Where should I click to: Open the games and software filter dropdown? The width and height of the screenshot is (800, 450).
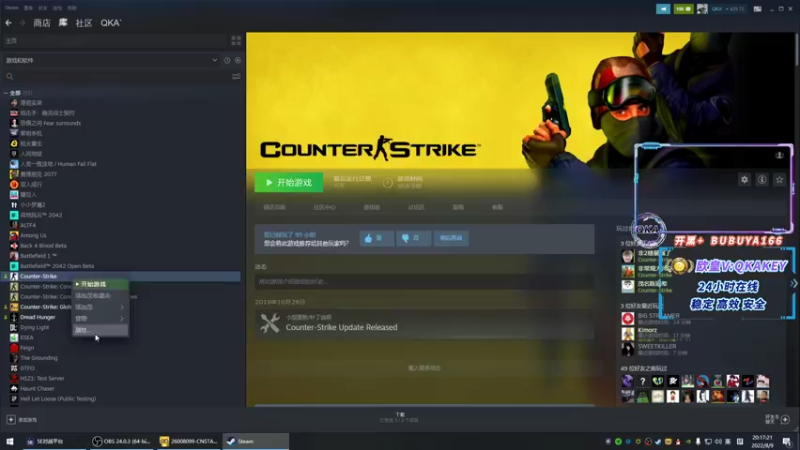pos(111,60)
